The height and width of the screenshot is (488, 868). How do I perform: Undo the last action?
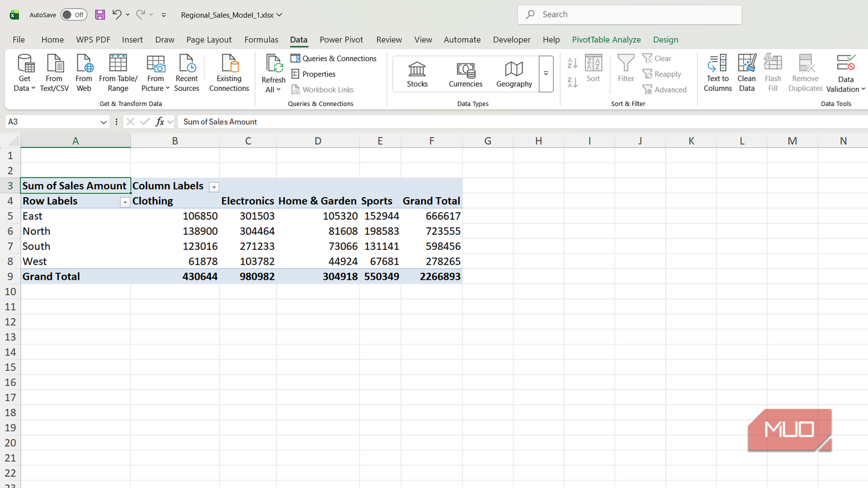pyautogui.click(x=117, y=14)
